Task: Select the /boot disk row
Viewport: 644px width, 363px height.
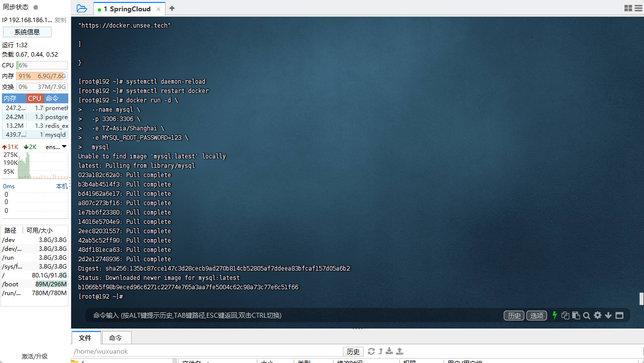Action: [x=34, y=284]
